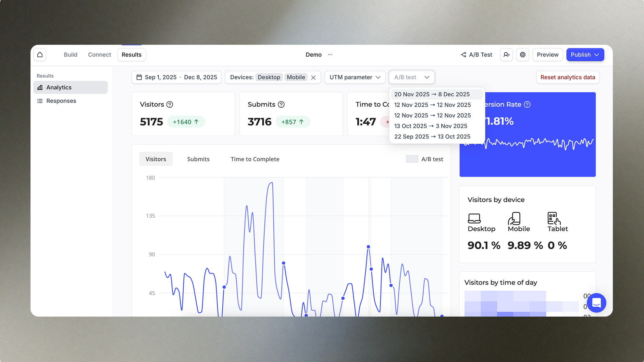Image resolution: width=644 pixels, height=362 pixels.
Task: Open the invite collaborator icon
Action: coord(506,54)
